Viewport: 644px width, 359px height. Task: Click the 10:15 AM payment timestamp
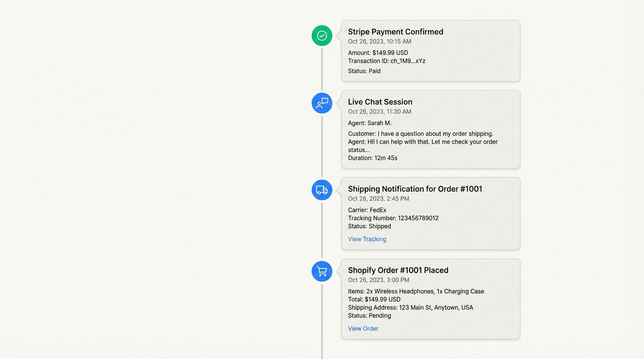click(380, 42)
